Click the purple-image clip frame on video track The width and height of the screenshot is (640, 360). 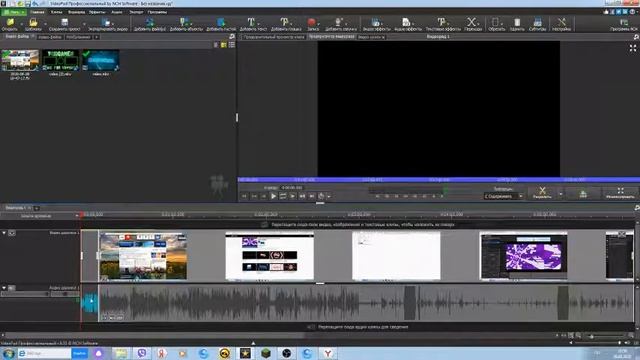click(523, 256)
